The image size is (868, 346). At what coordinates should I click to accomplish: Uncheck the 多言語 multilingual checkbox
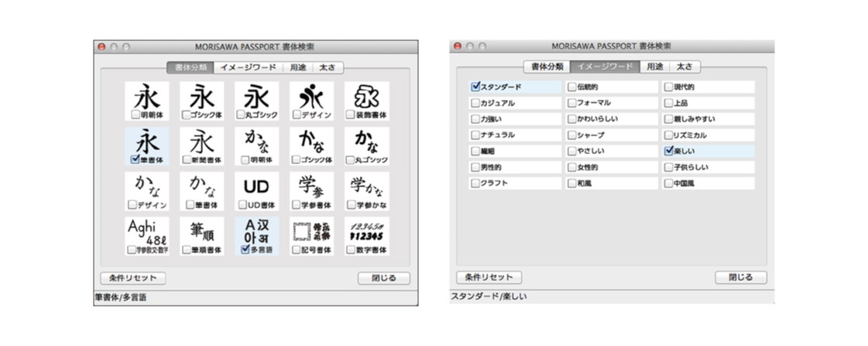tap(245, 249)
